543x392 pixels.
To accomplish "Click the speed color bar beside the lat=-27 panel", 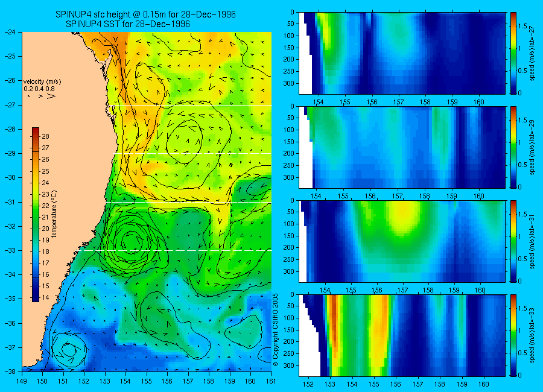I will [x=513, y=53].
